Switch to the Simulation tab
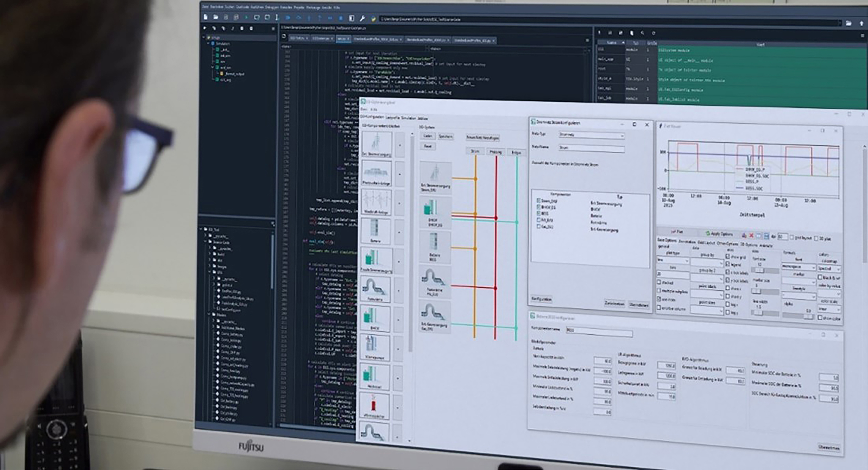This screenshot has height=470, width=868. pyautogui.click(x=408, y=118)
